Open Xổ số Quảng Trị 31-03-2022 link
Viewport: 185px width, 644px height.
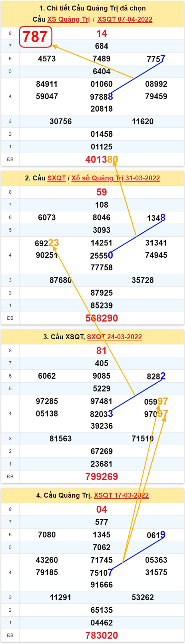116,178
